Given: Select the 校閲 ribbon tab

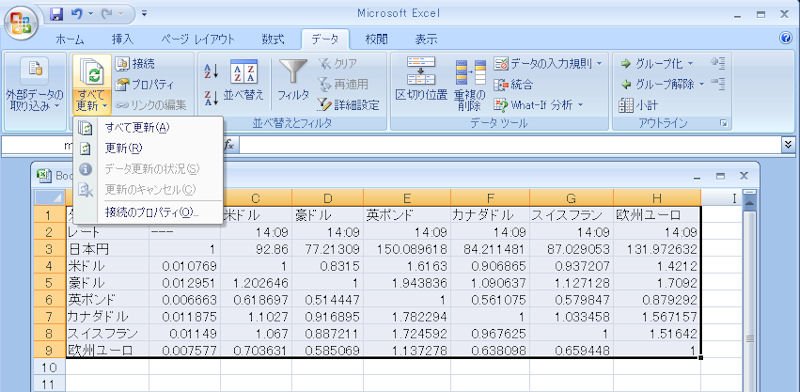Looking at the screenshot, I should coord(377,39).
